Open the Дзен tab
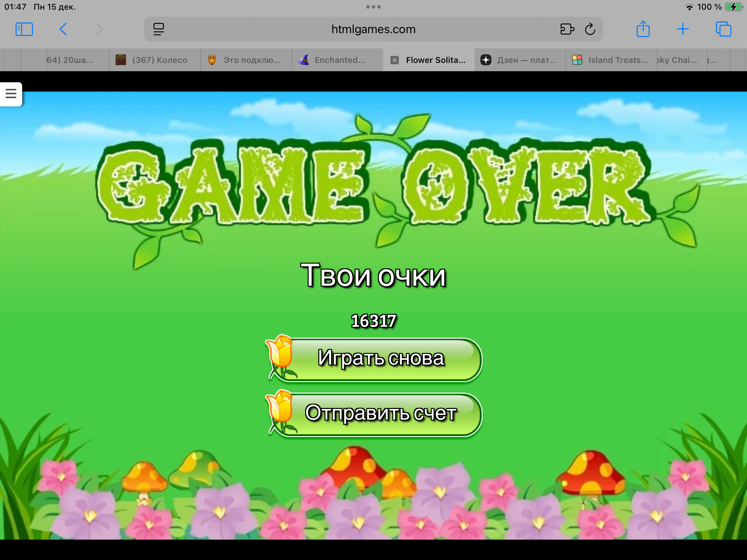The height and width of the screenshot is (560, 747). (526, 60)
